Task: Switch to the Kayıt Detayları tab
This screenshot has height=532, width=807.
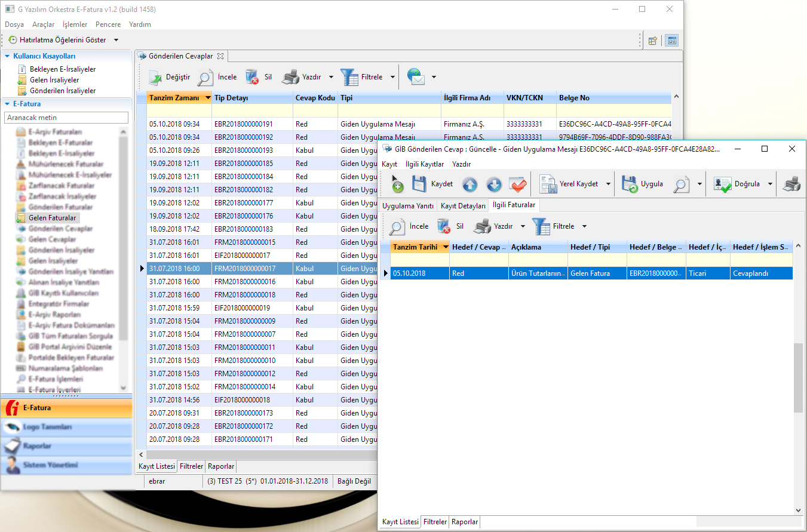Action: pos(463,205)
